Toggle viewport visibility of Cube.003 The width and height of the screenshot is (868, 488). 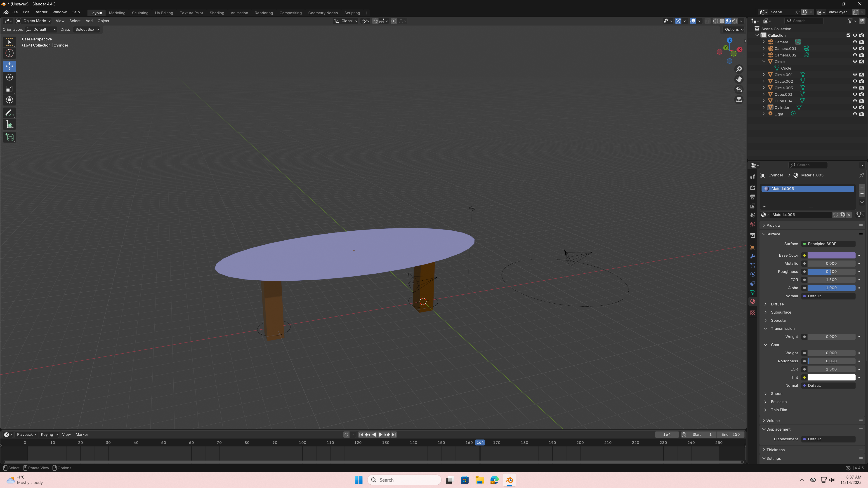point(855,94)
